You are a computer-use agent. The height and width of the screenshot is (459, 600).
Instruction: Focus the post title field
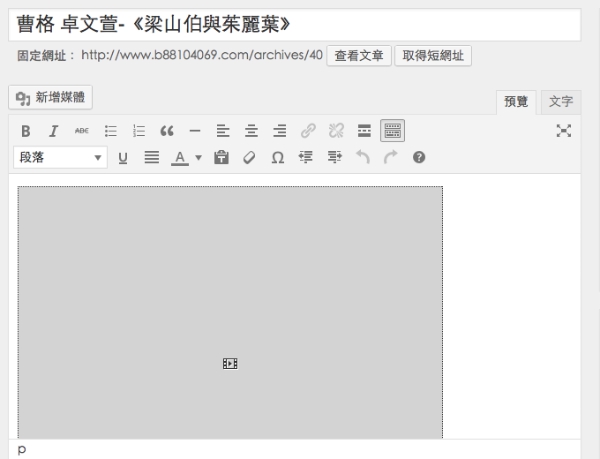(x=295, y=24)
